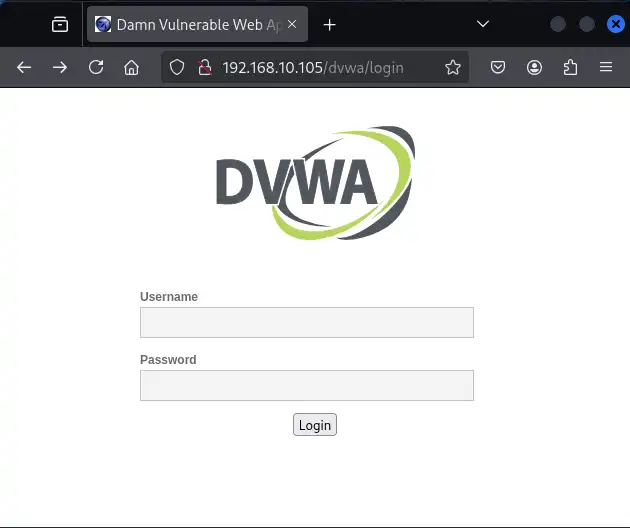Close the browser window with blue X
Image resolution: width=630 pixels, height=528 pixels.
(616, 24)
